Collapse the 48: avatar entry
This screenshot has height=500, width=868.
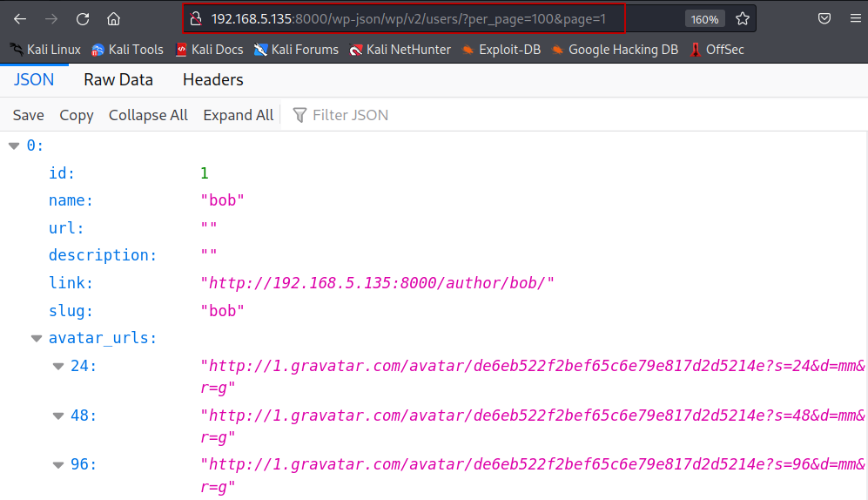pyautogui.click(x=58, y=416)
